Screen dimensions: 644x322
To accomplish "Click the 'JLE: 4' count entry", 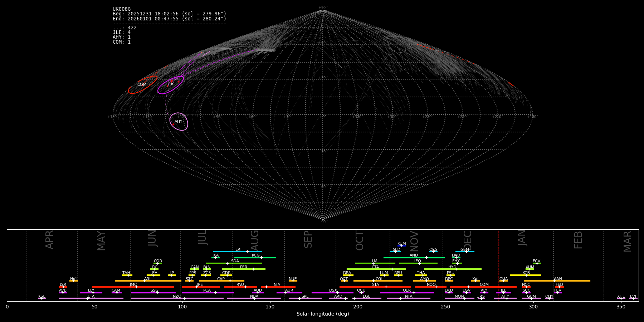I will point(122,33).
